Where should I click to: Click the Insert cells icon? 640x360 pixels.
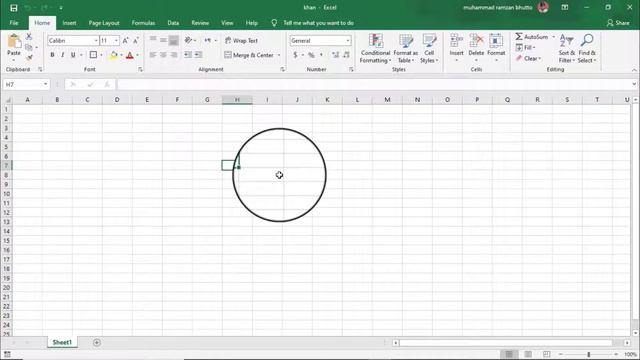(x=456, y=41)
